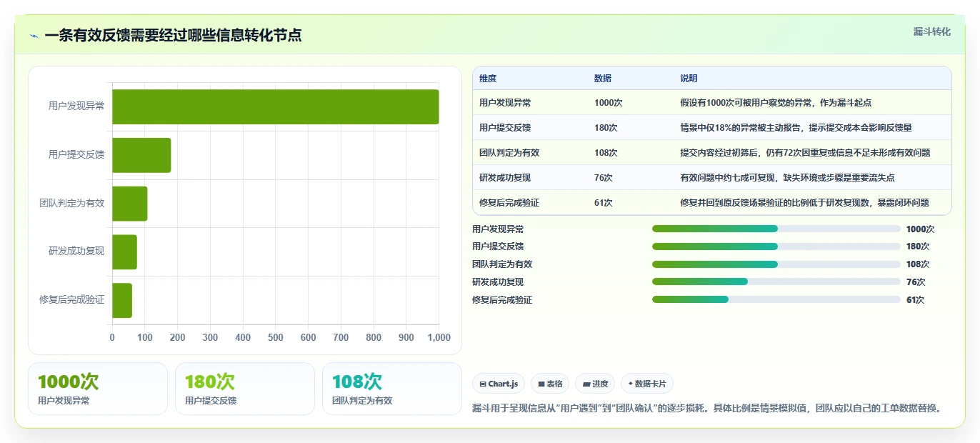Click table data cell 180次

coord(606,128)
